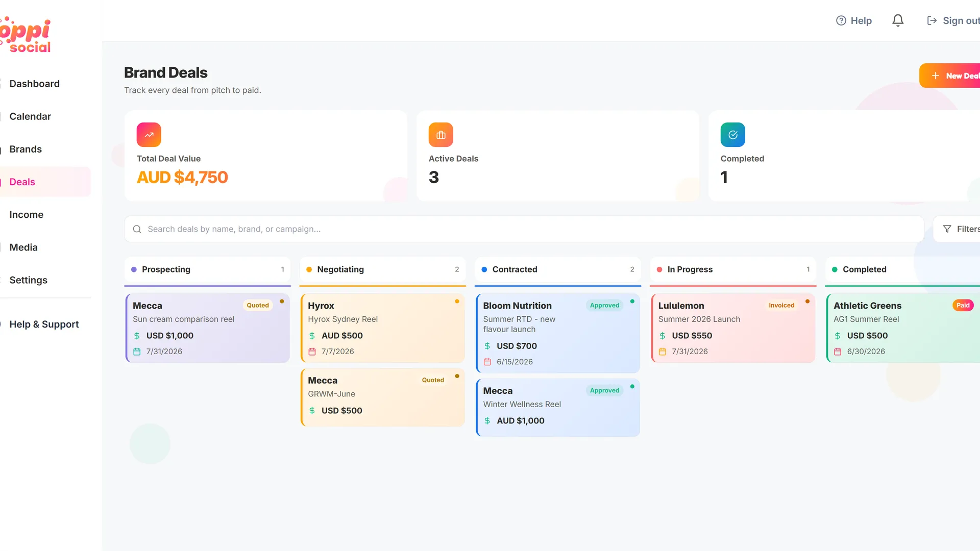
Task: Select the Prospecting column header
Action: (208, 270)
